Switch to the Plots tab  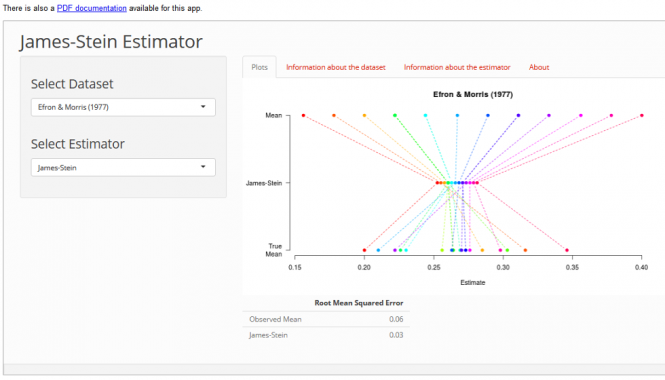260,67
